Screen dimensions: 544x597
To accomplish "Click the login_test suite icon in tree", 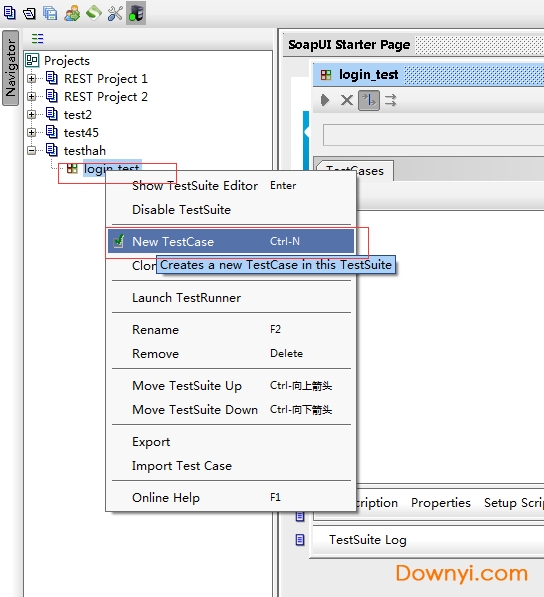I will tap(72, 168).
